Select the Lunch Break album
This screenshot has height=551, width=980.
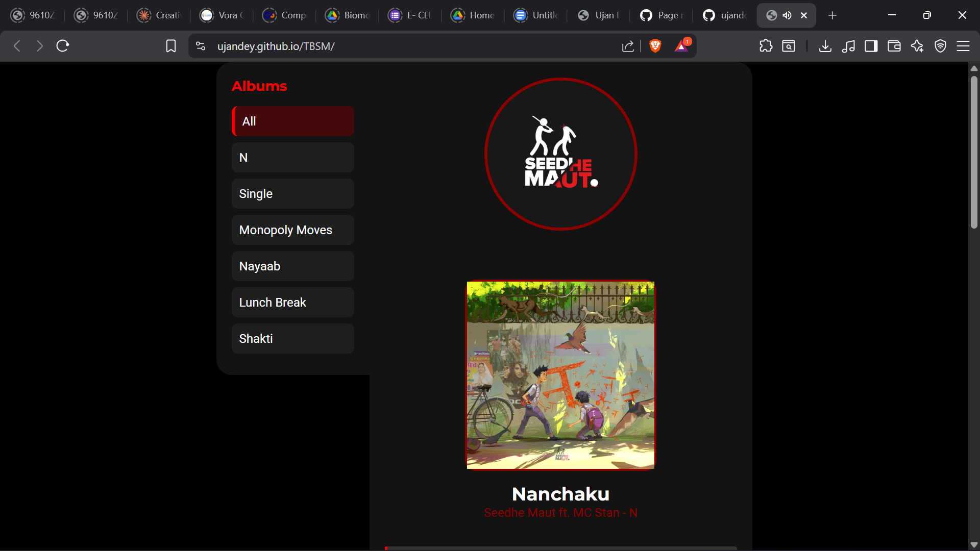pyautogui.click(x=293, y=303)
